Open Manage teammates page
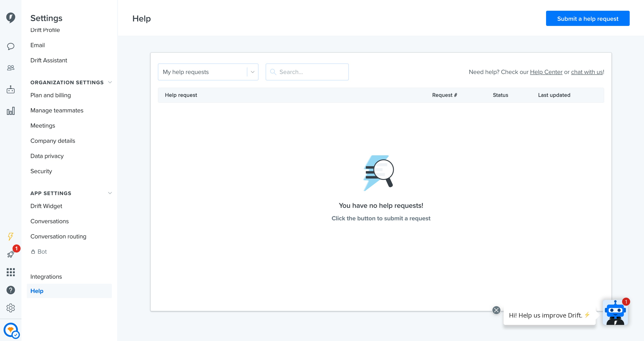The image size is (644, 341). click(x=57, y=110)
